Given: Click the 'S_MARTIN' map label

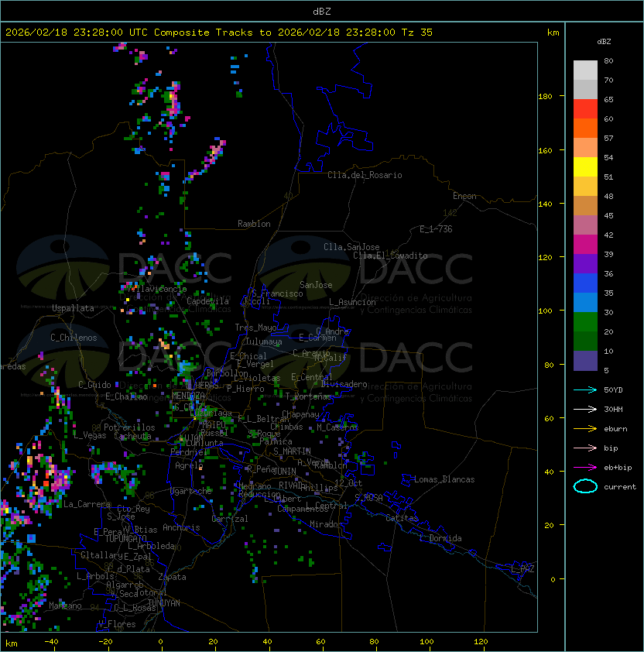Looking at the screenshot, I should [292, 451].
